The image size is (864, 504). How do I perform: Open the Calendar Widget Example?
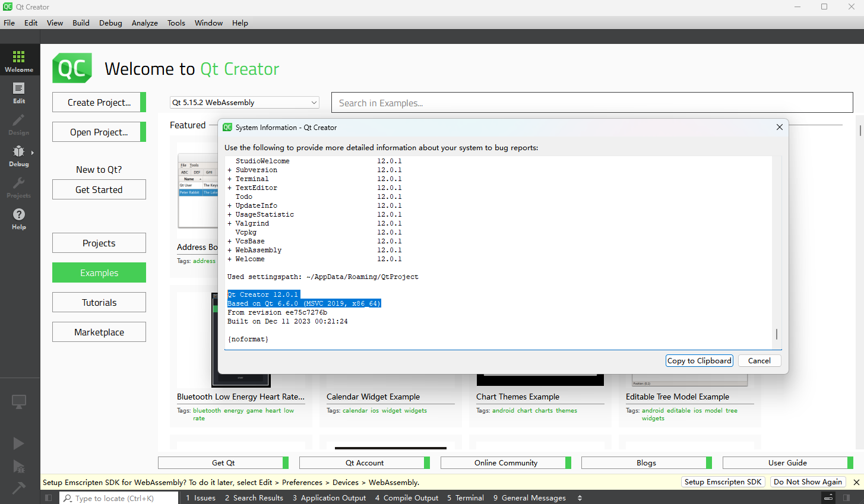pyautogui.click(x=373, y=397)
